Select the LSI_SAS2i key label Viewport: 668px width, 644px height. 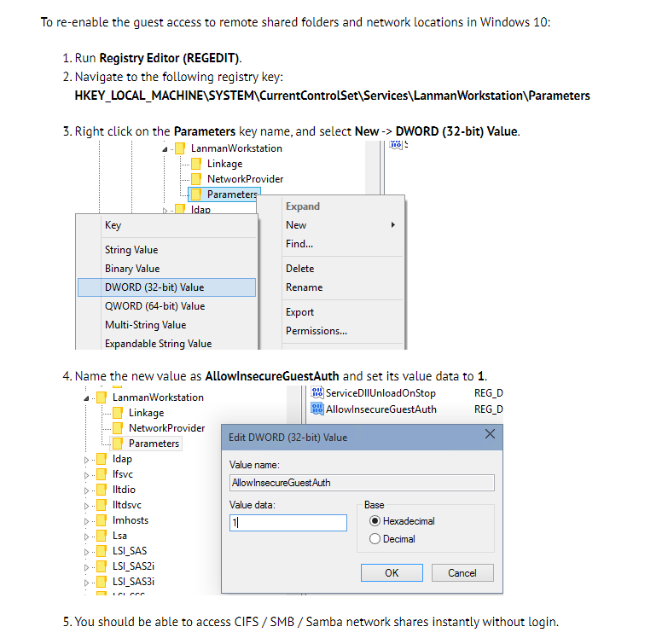pyautogui.click(x=133, y=566)
